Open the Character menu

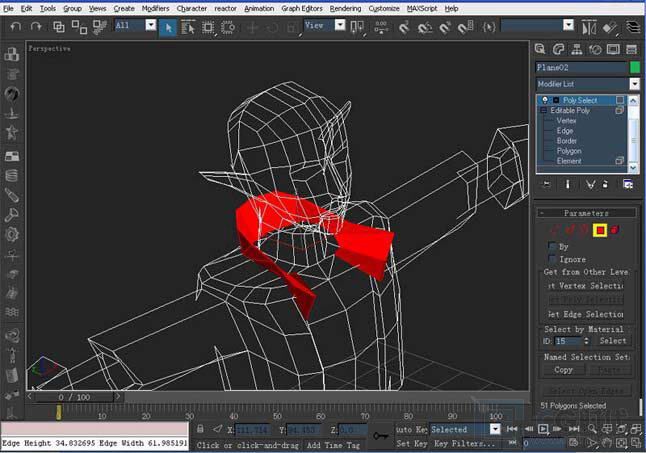click(x=192, y=8)
